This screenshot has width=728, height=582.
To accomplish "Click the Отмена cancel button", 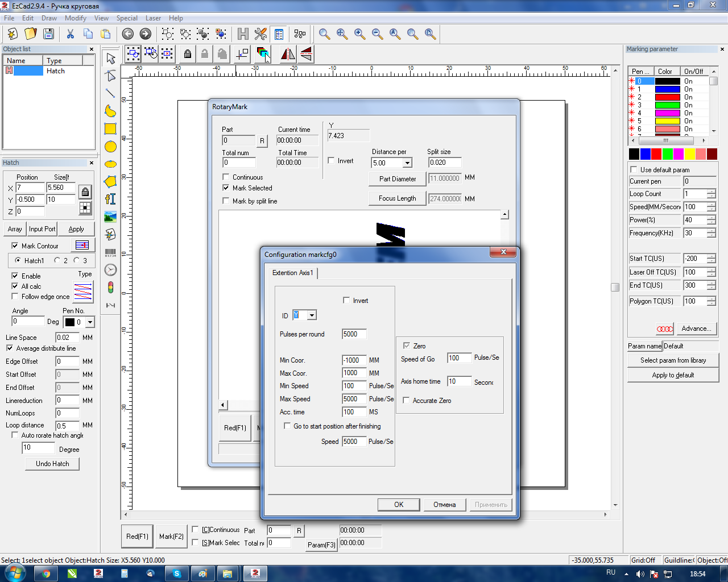I will point(445,504).
